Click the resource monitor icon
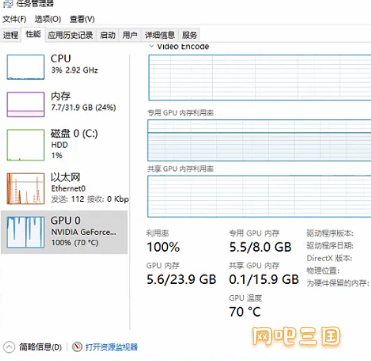 [77, 347]
